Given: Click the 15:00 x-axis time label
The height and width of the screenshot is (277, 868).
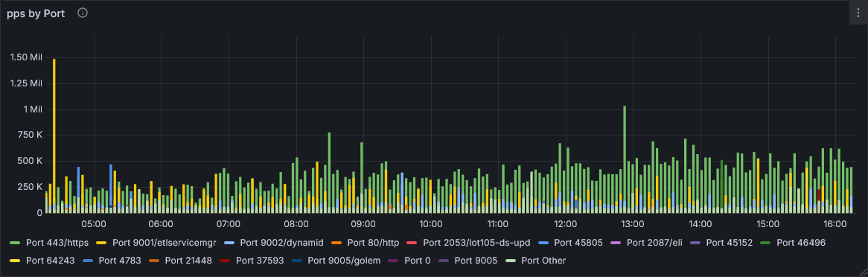Looking at the screenshot, I should [768, 224].
